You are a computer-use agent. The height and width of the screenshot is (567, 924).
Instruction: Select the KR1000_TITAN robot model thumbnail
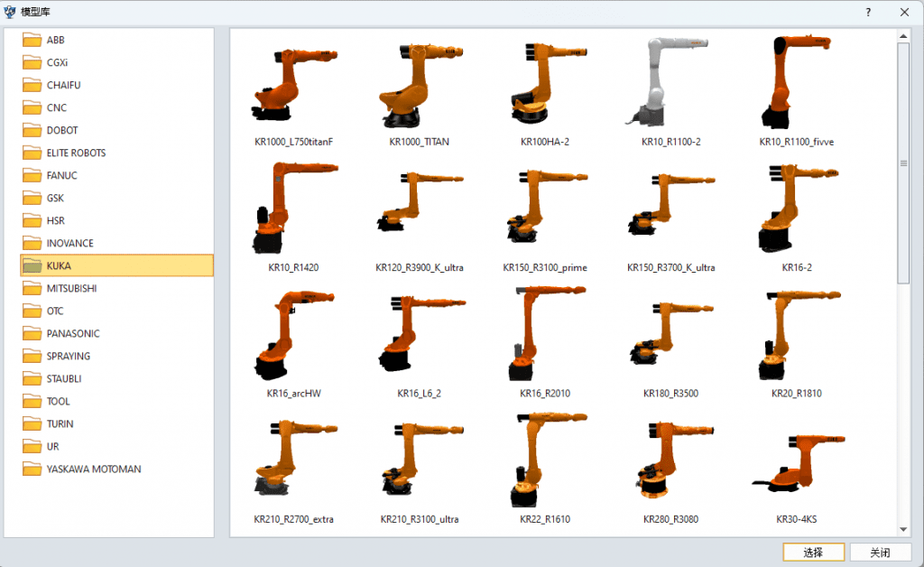tap(419, 85)
